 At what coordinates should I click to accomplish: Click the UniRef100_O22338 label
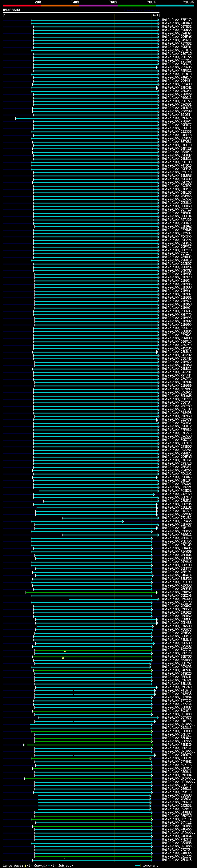click(x=177, y=132)
